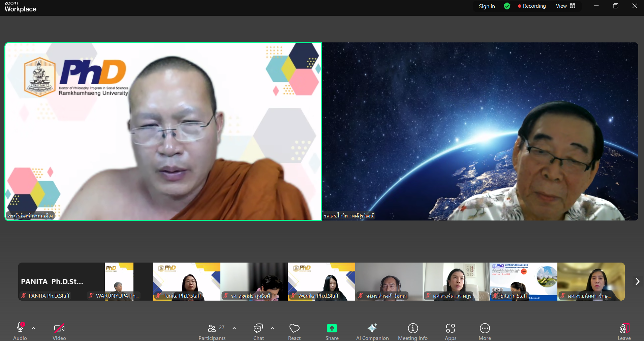Open the Chat panel

[x=258, y=331]
